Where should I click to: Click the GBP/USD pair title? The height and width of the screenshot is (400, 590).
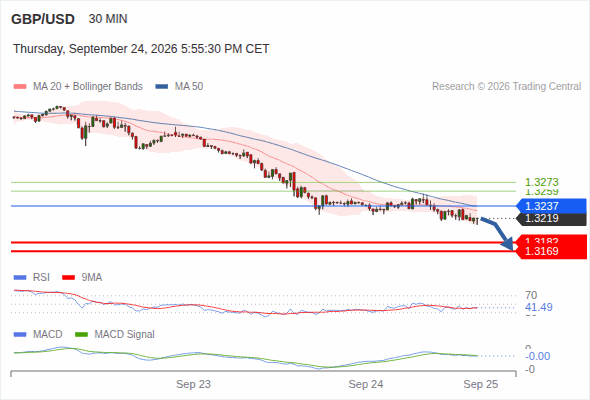(x=43, y=19)
